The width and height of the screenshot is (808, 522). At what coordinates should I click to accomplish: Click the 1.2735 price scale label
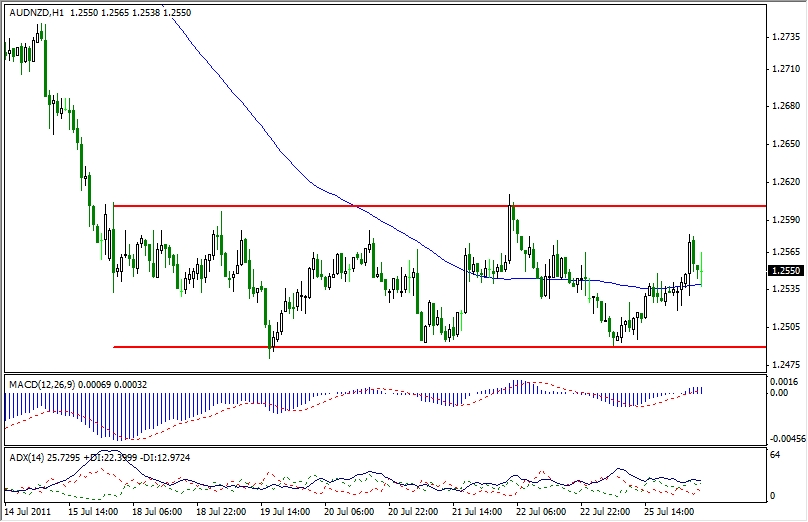786,37
